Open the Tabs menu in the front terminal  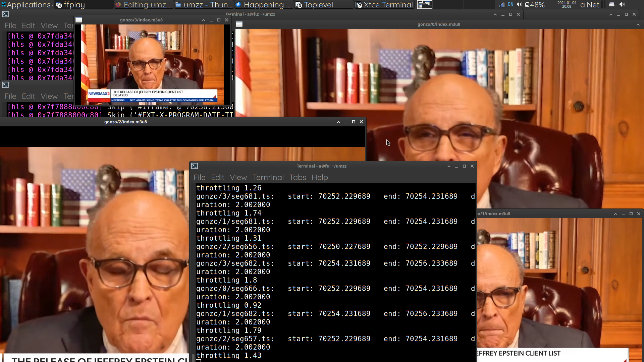298,177
